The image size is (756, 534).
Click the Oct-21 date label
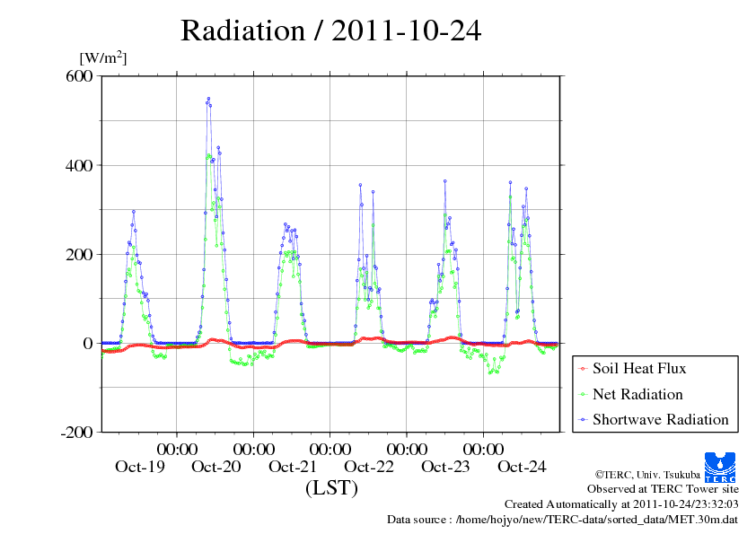[293, 467]
